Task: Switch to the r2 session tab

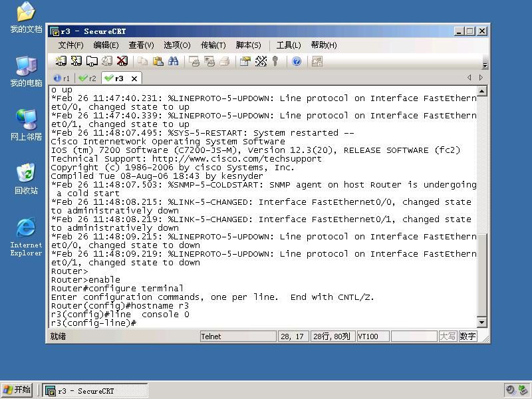Action: click(88, 78)
